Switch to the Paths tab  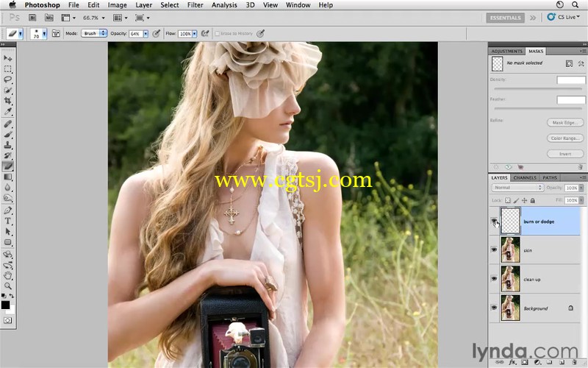tap(549, 177)
